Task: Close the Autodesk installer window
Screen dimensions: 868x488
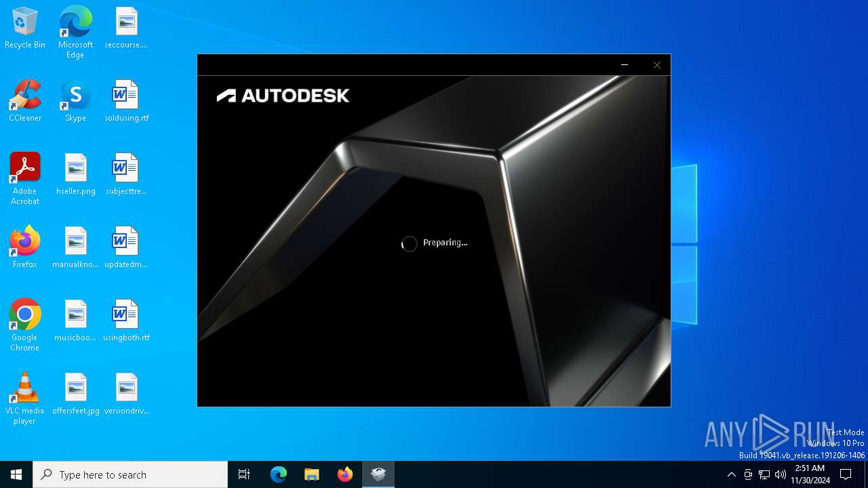Action: (656, 65)
